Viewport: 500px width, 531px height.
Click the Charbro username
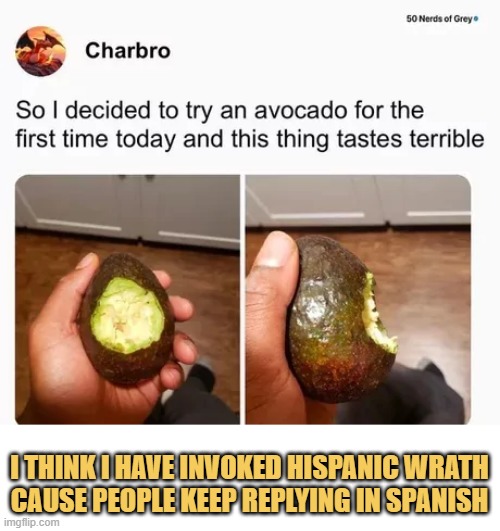(128, 51)
